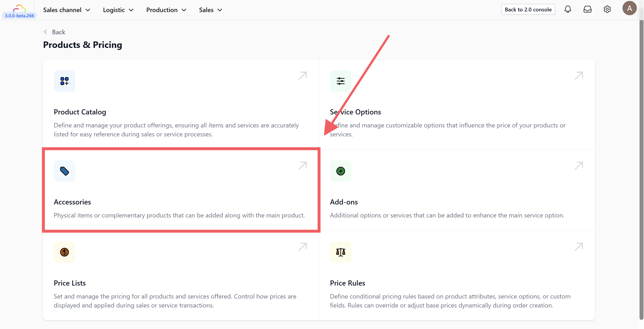Screen dimensions: 644x329
Task: Open Price Rules via arrow icon
Action: 579,247
